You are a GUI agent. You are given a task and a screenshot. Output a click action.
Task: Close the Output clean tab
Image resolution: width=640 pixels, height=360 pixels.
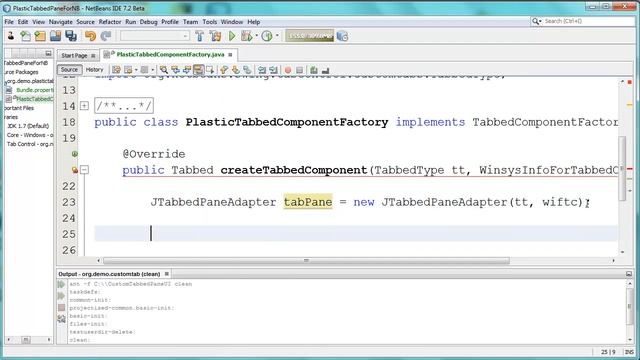click(x=167, y=274)
